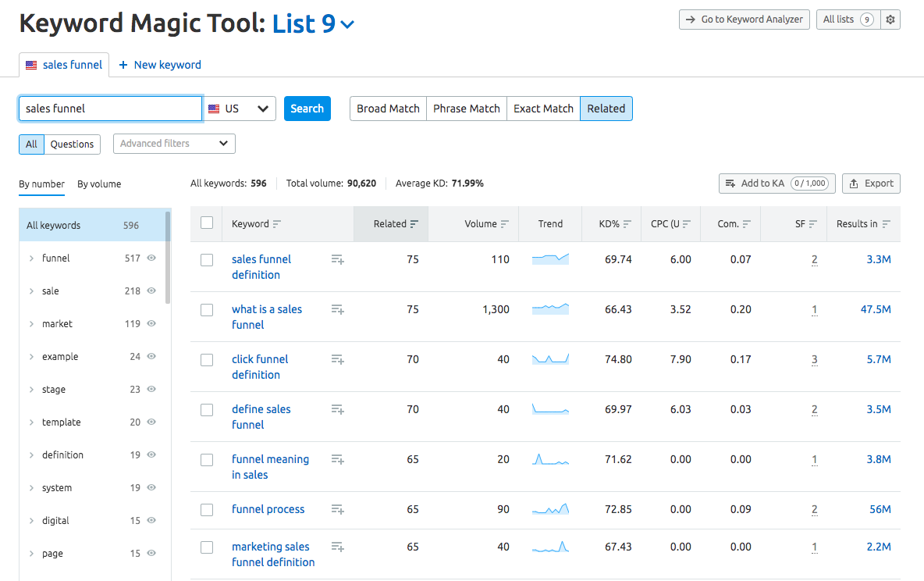Open the US country database dropdown
924x581 pixels.
pos(240,109)
